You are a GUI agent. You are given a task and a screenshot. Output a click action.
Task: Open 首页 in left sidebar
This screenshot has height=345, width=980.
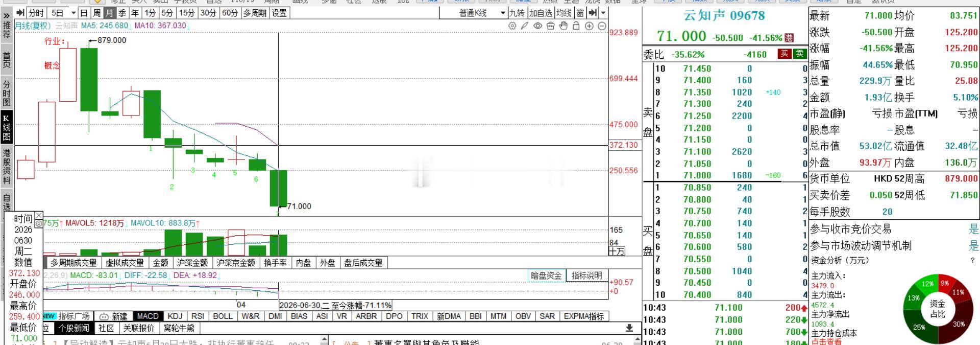[7, 60]
